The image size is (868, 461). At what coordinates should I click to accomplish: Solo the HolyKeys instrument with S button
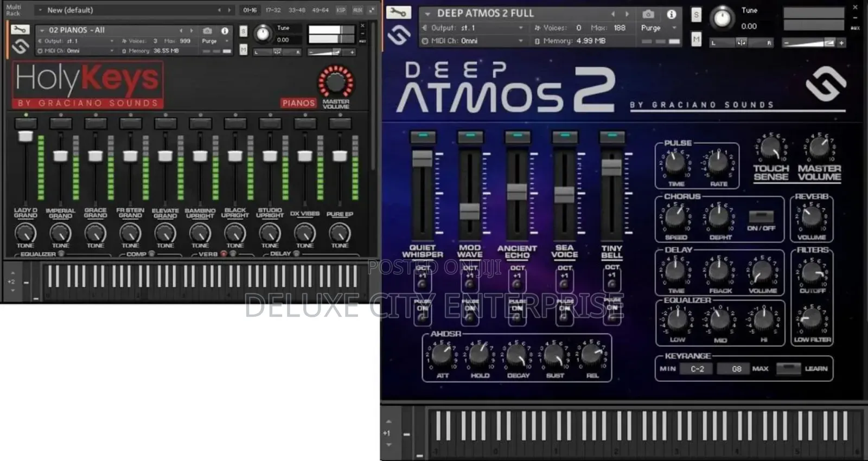[243, 31]
